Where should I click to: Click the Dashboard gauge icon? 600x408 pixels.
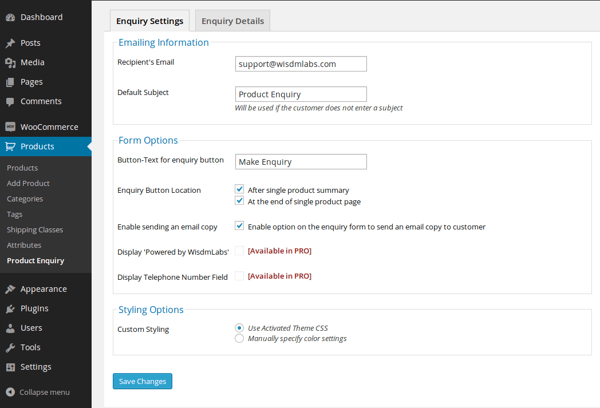tap(10, 17)
